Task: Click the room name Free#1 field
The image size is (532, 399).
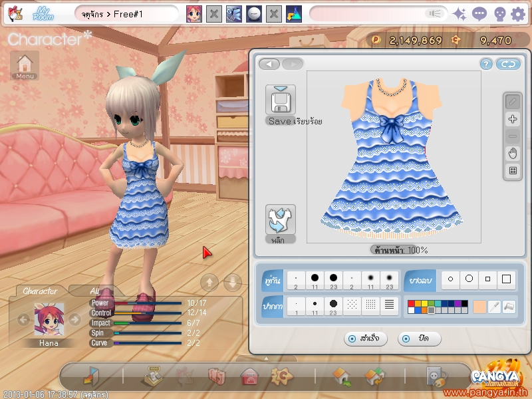Action: [126, 14]
